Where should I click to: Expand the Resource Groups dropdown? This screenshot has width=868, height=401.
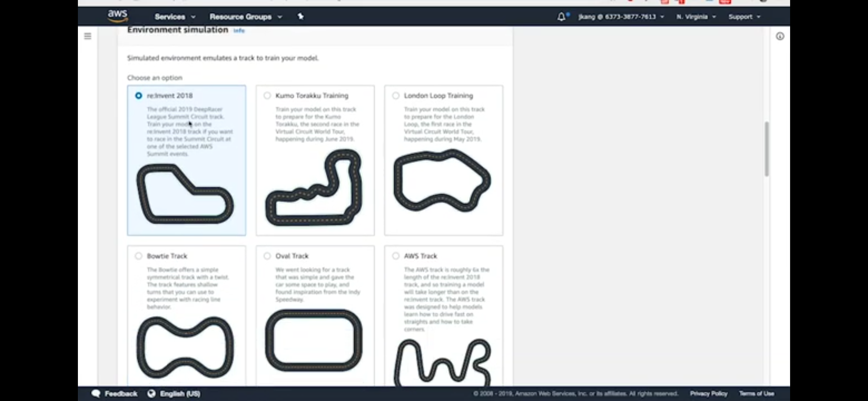click(246, 17)
